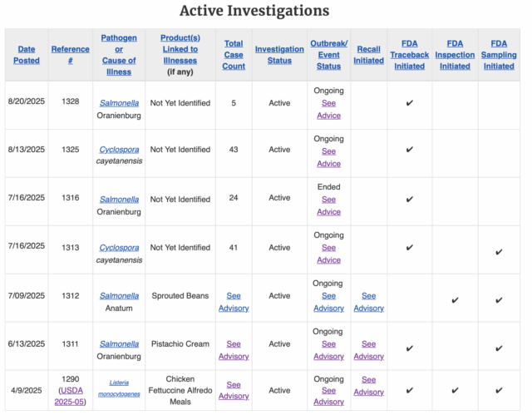Open Product(s) Linked to Illnesses header
This screenshot has height=420, width=532.
pos(180,49)
